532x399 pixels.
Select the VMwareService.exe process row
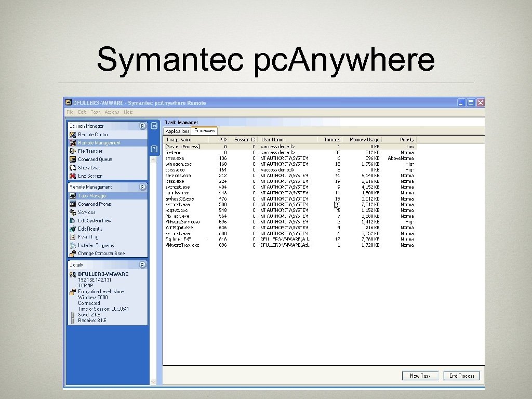290,222
